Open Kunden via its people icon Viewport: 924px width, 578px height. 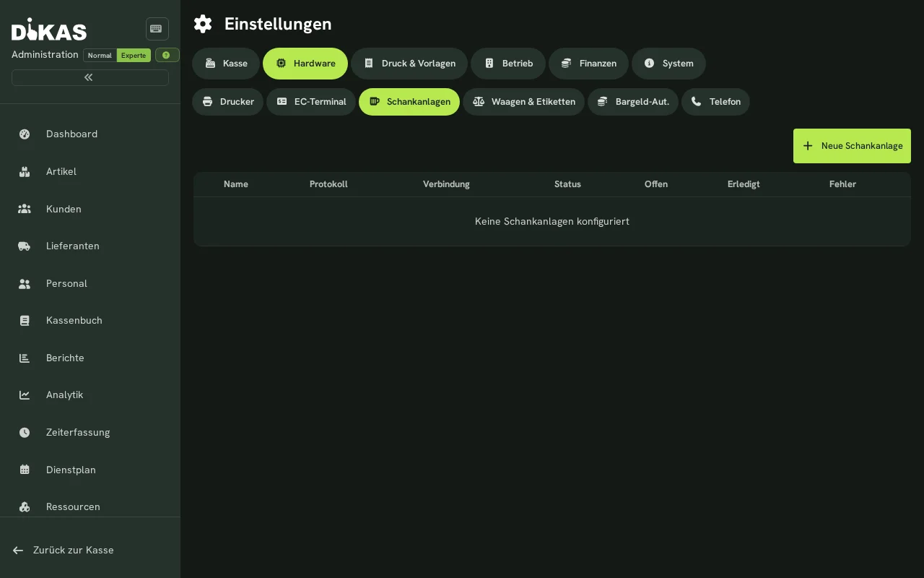tap(25, 209)
